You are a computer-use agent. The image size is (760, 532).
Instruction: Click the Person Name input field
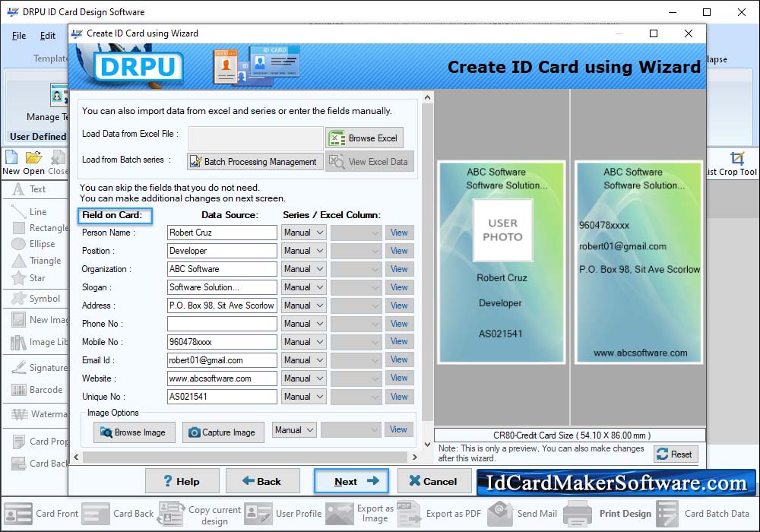222,233
